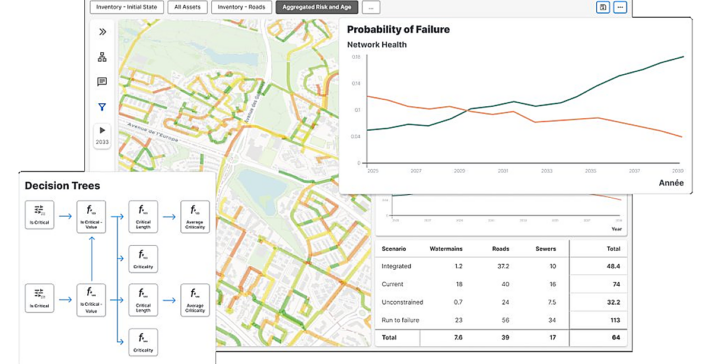Select the Run to failure row label
This screenshot has height=364, width=712.
pyautogui.click(x=400, y=320)
